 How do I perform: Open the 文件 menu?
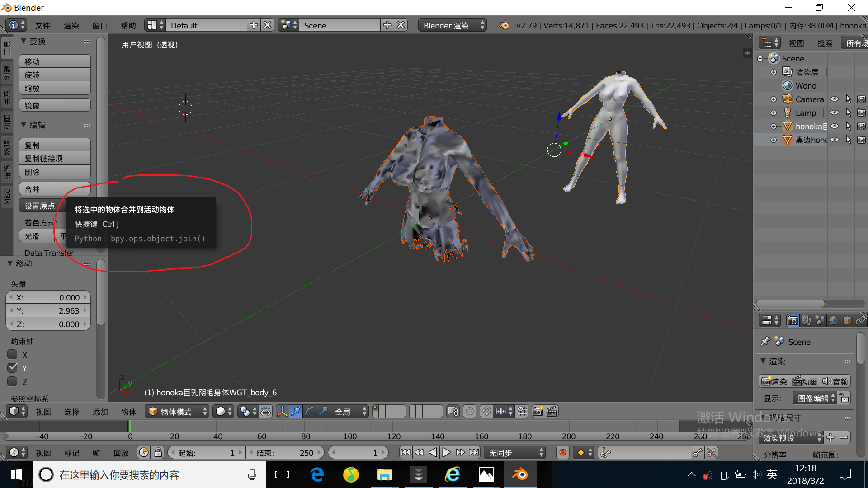[42, 25]
